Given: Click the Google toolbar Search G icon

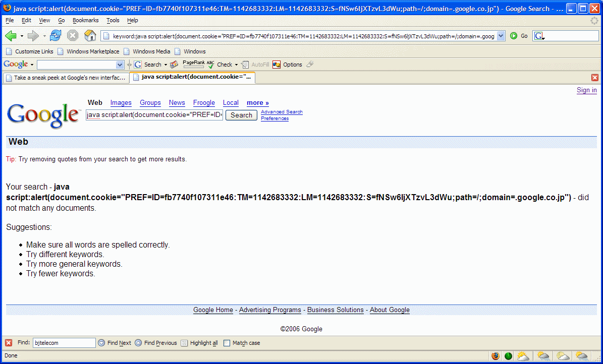Looking at the screenshot, I should pos(138,65).
